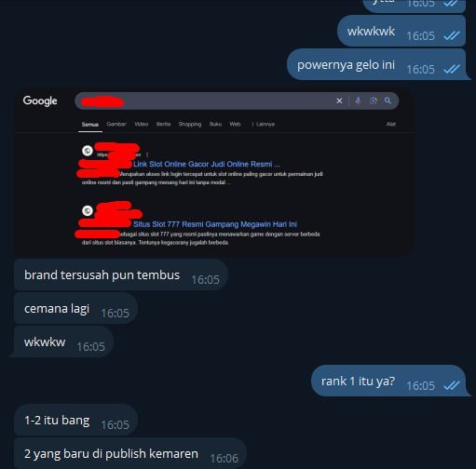Viewport: 476px width, 469px height.
Task: Expand the Lainnya more menu
Action: click(x=264, y=125)
